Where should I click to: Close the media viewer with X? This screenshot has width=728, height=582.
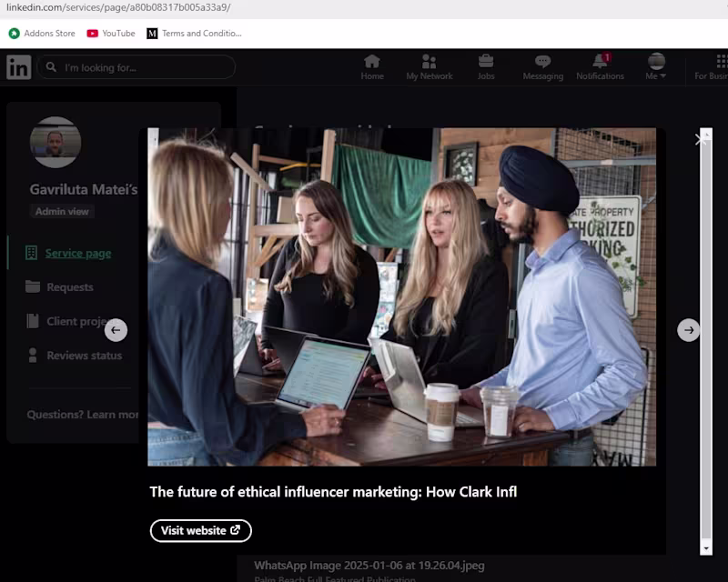[700, 139]
